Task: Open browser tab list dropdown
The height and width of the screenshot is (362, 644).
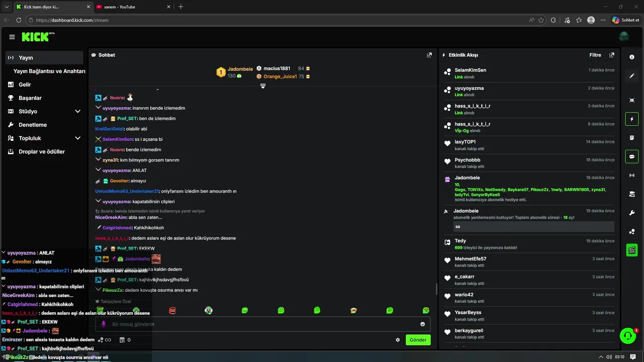Action: tap(6, 7)
